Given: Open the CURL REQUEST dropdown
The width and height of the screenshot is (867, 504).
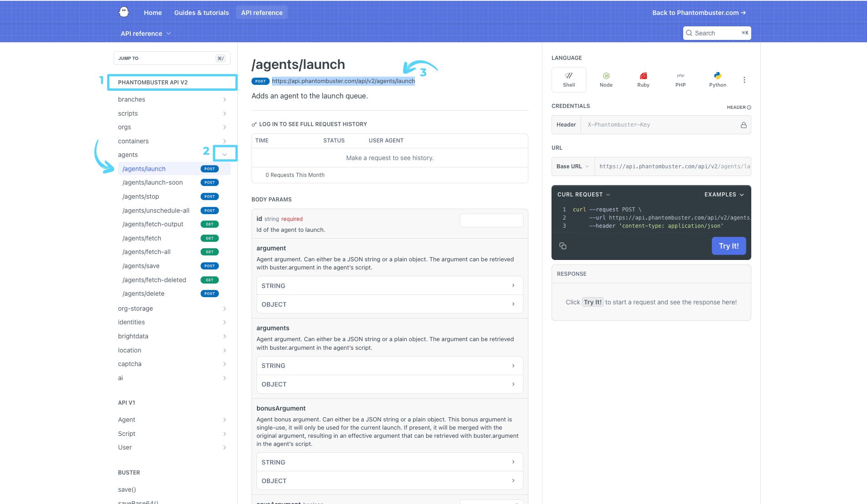Looking at the screenshot, I should click(x=584, y=195).
